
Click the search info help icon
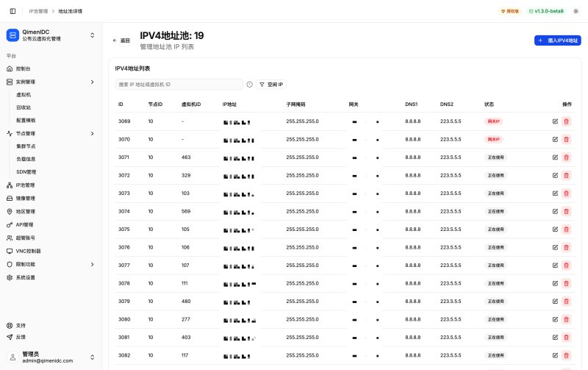tap(250, 85)
